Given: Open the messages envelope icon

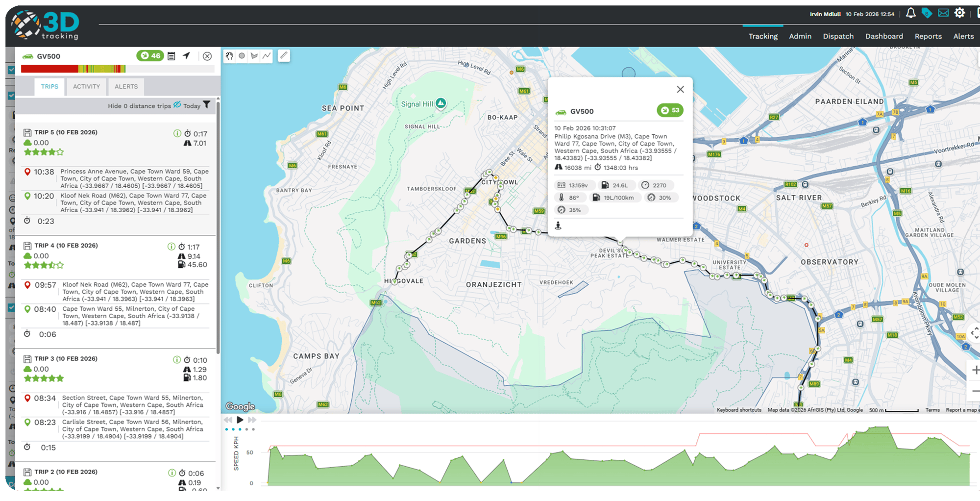Looking at the screenshot, I should (x=943, y=13).
